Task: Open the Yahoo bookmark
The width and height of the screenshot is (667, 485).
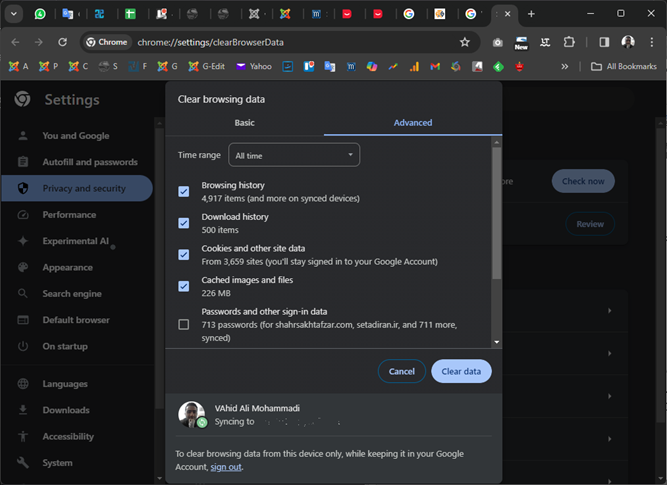Action: point(254,66)
